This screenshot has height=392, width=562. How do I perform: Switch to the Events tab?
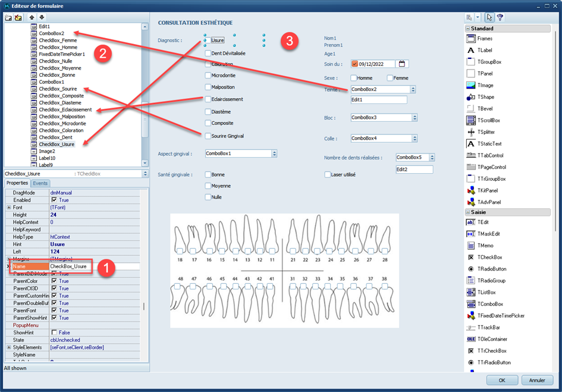[x=40, y=183]
